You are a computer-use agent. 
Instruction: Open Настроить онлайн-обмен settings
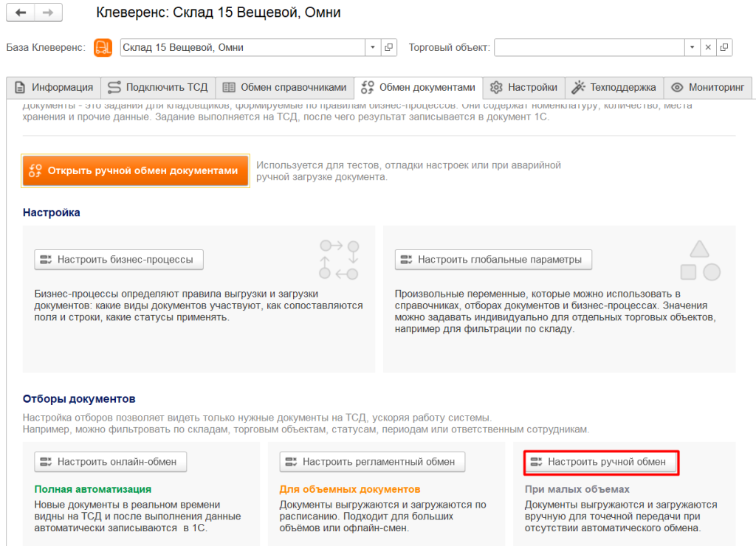[111, 462]
